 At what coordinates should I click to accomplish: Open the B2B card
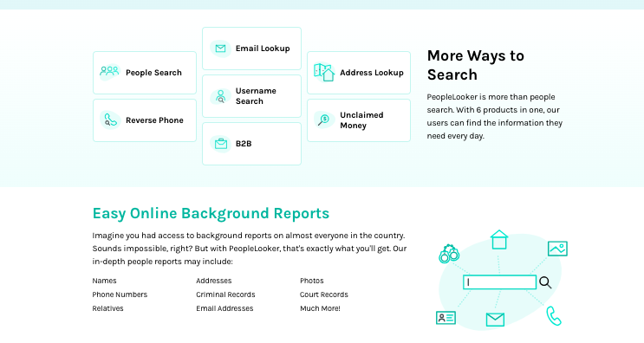coord(251,144)
